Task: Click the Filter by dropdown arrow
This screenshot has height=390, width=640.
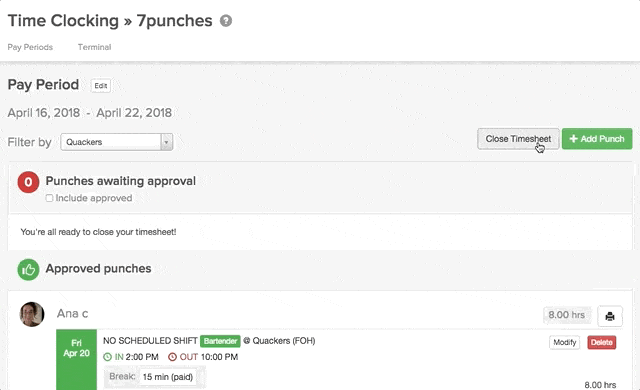Action: pos(167,142)
